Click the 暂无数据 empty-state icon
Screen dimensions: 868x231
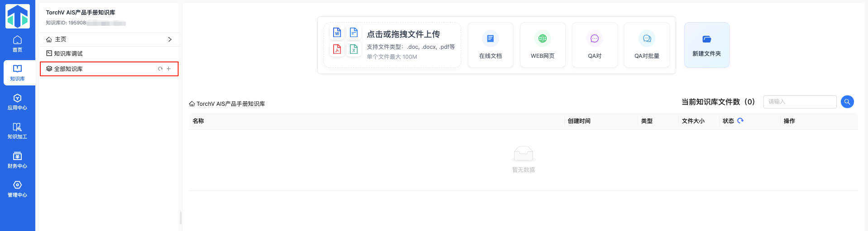tap(524, 154)
